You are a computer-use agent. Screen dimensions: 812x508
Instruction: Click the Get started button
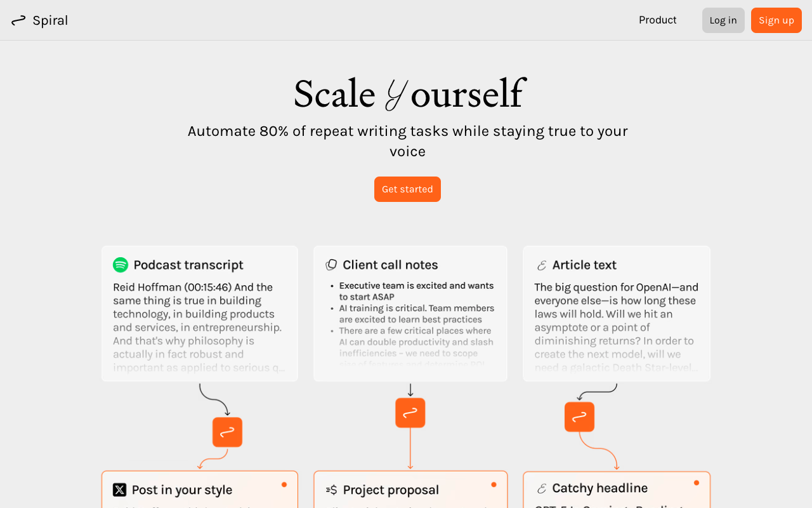407,189
